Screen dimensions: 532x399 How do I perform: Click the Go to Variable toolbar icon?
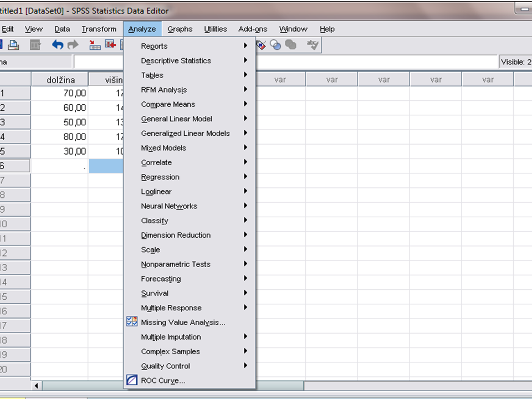click(110, 45)
